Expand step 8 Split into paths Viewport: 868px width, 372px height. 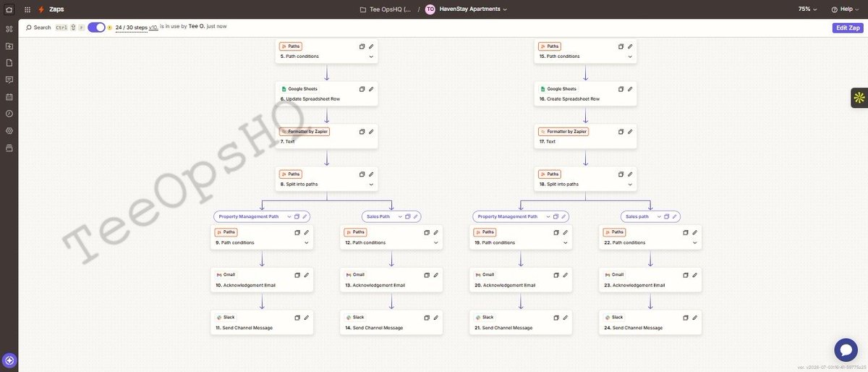(x=371, y=185)
